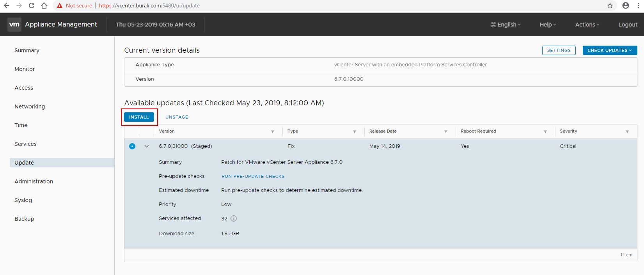Image resolution: width=644 pixels, height=275 pixels.
Task: Filter the Type column
Action: pyautogui.click(x=355, y=131)
